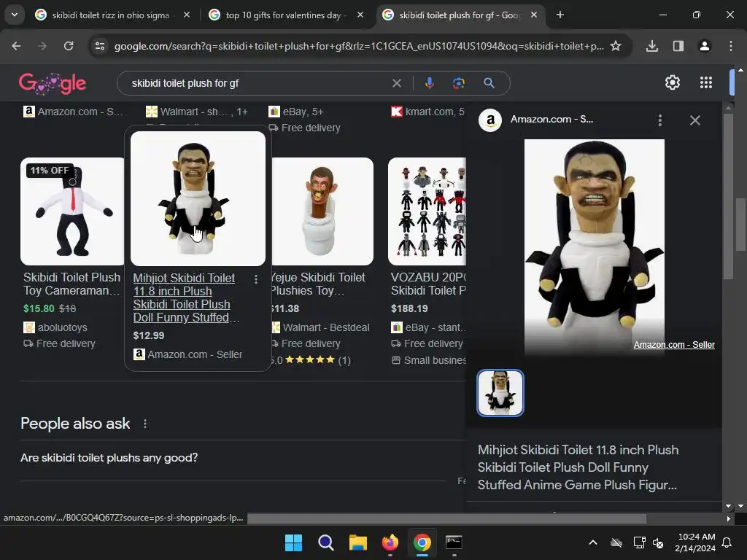Viewport: 747px width, 560px height.
Task: Open the terminal app on taskbar
Action: pyautogui.click(x=454, y=542)
